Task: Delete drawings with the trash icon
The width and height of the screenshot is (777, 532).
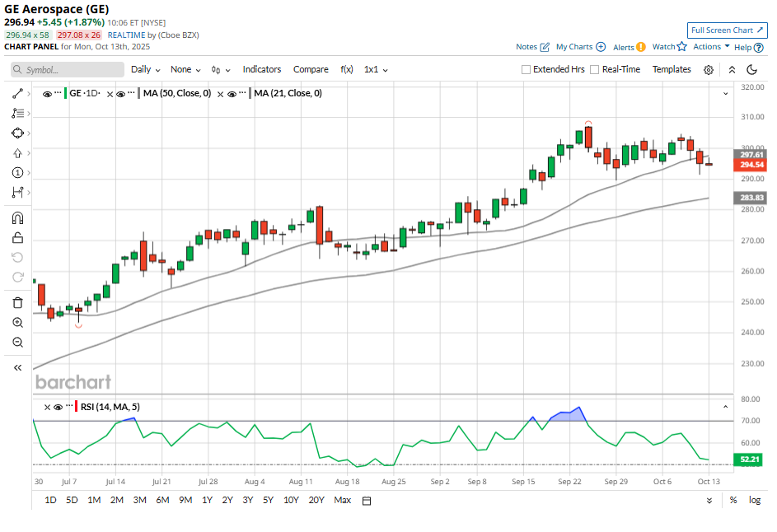Action: (x=17, y=302)
